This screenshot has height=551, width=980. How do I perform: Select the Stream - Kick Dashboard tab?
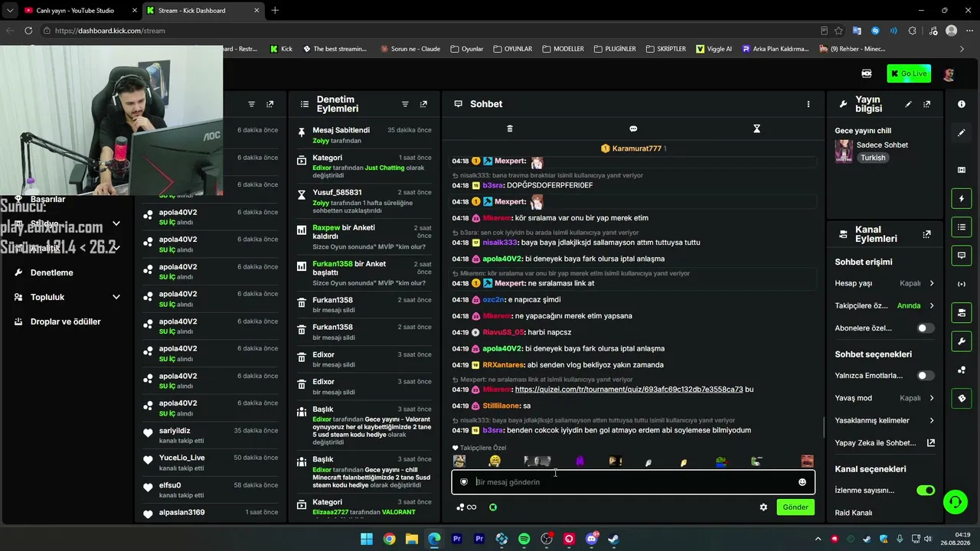pos(203,11)
